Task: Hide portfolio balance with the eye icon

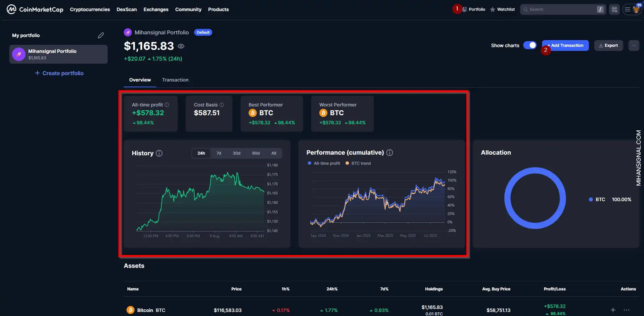Action: [181, 46]
